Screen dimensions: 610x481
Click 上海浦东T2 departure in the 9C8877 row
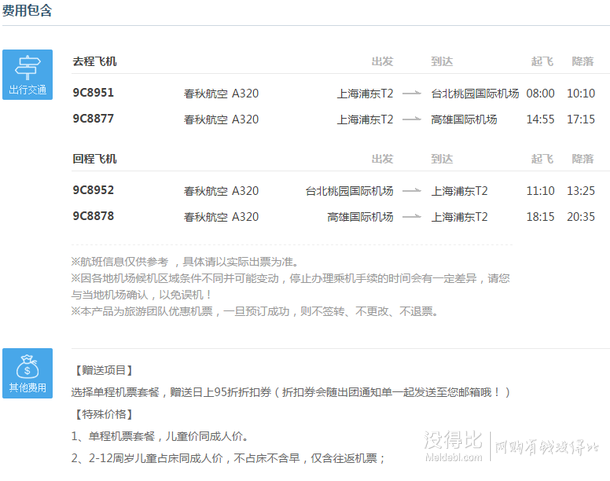(365, 119)
